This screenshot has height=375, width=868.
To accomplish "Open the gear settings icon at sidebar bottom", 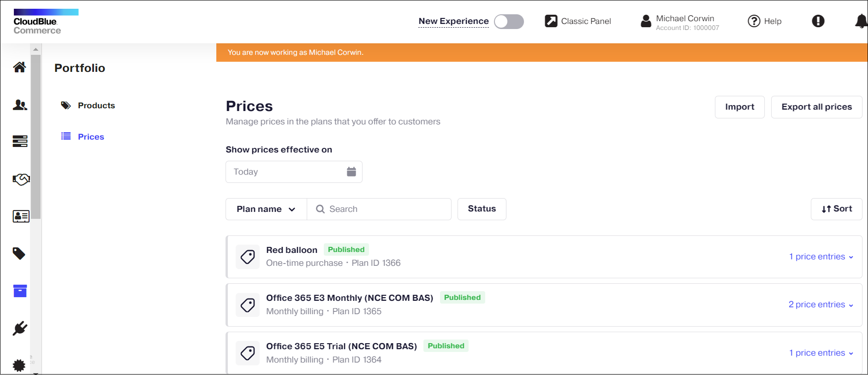I will point(19,365).
